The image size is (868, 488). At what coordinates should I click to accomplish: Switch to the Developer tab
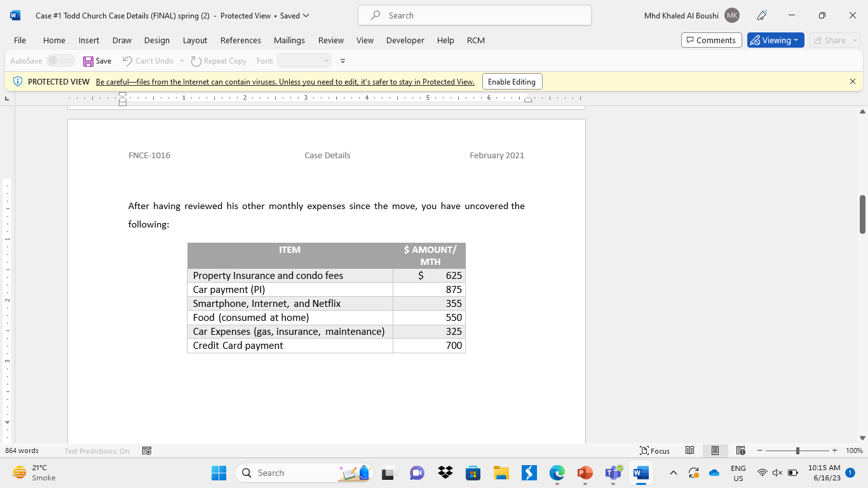click(x=405, y=40)
